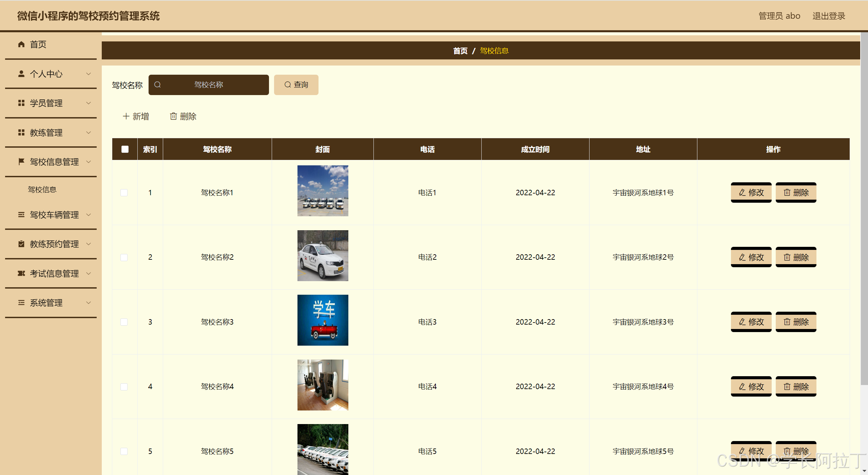Open the cover image of 驾校名称4
The width and height of the screenshot is (868, 475).
pos(323,385)
